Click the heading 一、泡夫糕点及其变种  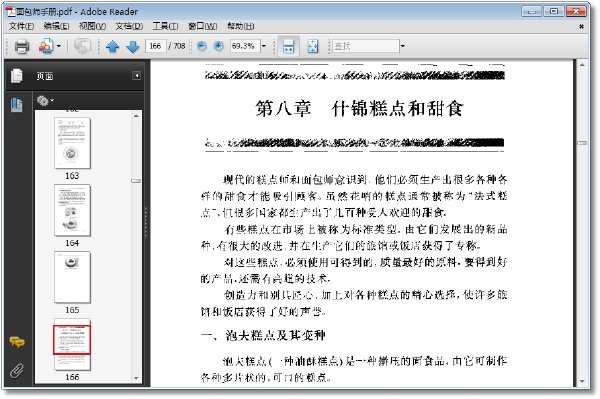pos(263,335)
